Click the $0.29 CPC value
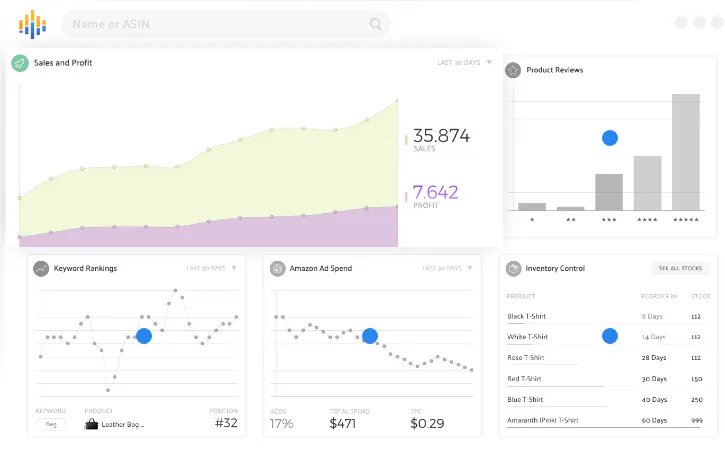The image size is (725, 452). click(427, 423)
